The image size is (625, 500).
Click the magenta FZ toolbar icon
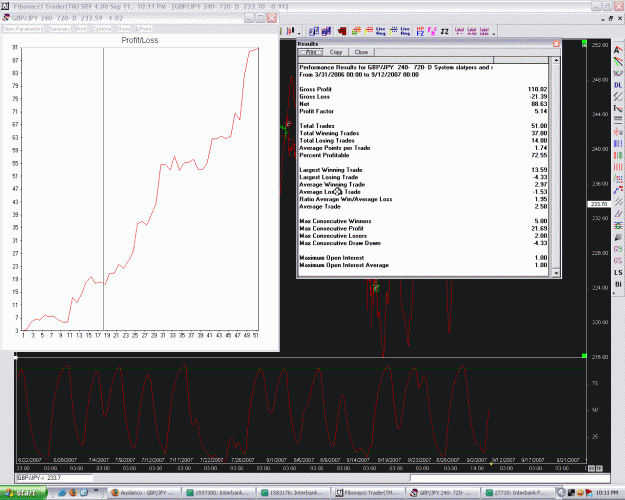tap(432, 31)
